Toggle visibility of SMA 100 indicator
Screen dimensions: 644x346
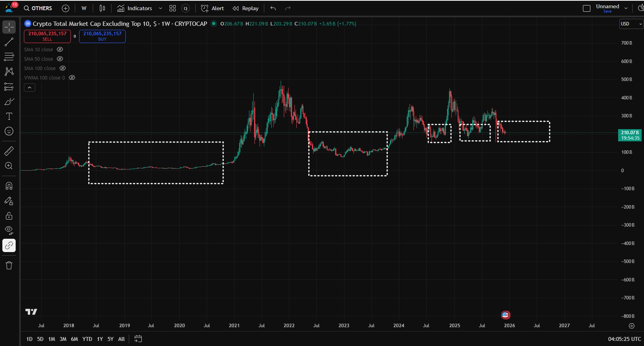click(x=63, y=68)
